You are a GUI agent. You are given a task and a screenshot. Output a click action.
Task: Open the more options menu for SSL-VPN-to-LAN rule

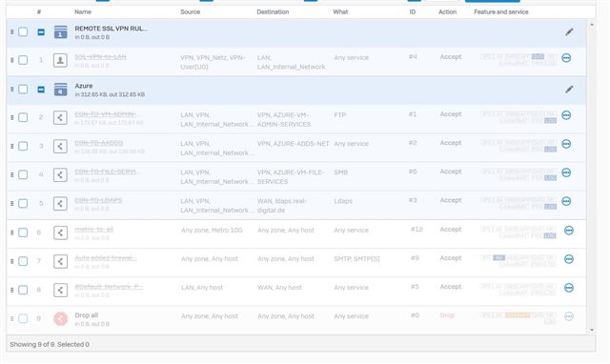[566, 58]
